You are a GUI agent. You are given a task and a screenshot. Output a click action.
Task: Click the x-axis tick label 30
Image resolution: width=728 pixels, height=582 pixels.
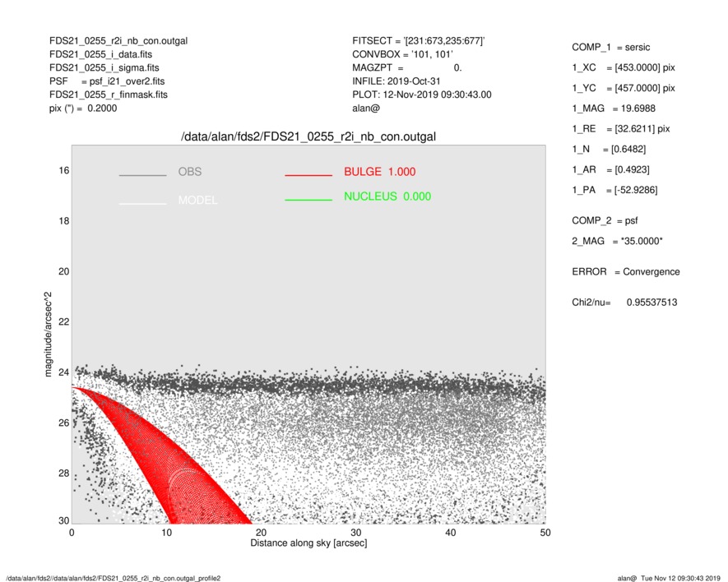point(355,533)
